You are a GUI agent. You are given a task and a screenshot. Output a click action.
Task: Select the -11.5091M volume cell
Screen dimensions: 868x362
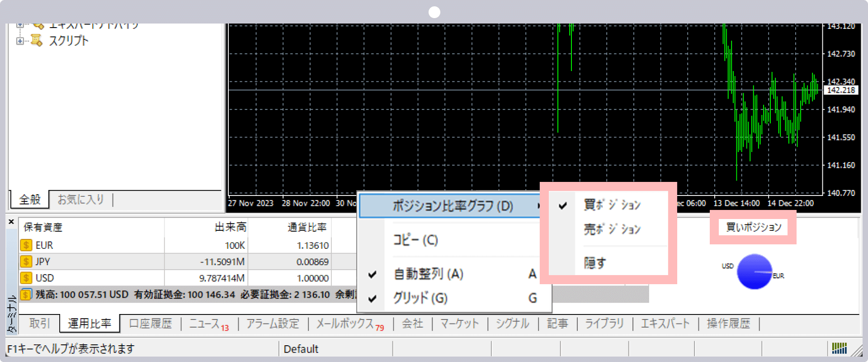[x=222, y=262]
